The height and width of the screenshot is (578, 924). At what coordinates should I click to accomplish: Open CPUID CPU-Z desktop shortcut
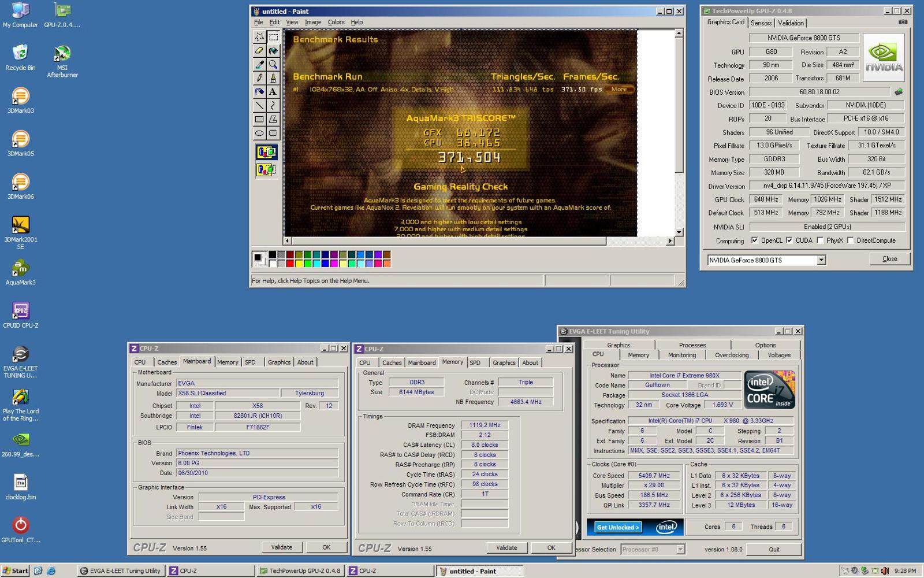[x=20, y=315]
